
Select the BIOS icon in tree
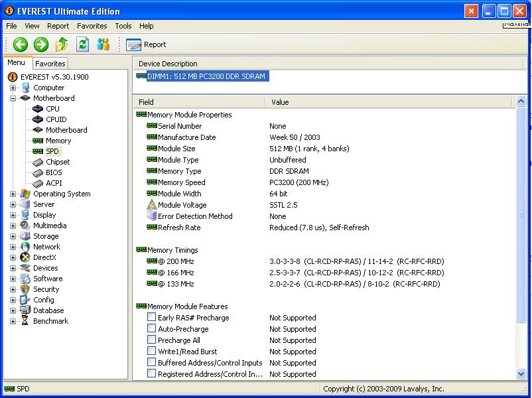click(38, 172)
